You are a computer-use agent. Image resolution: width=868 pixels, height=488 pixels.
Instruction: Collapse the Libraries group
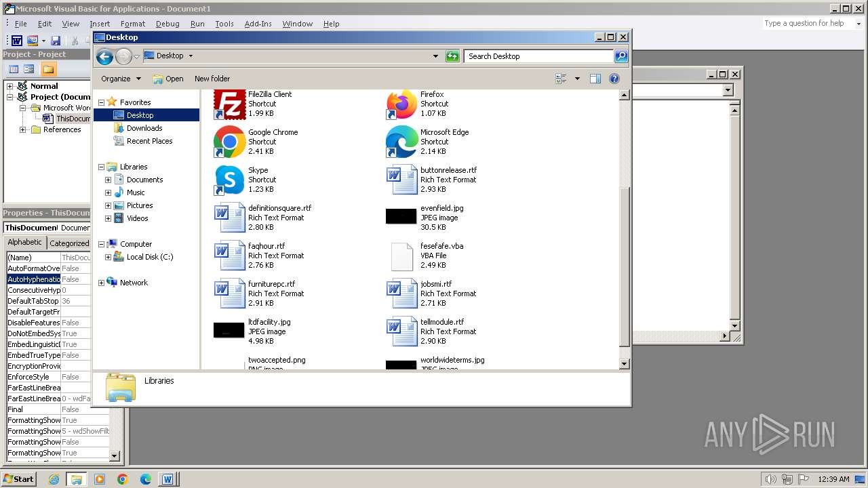click(102, 167)
